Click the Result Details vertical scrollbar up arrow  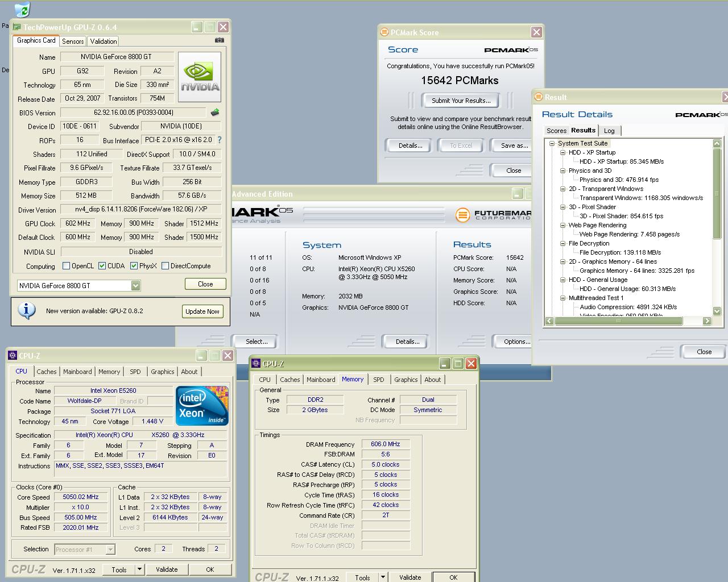(x=717, y=143)
